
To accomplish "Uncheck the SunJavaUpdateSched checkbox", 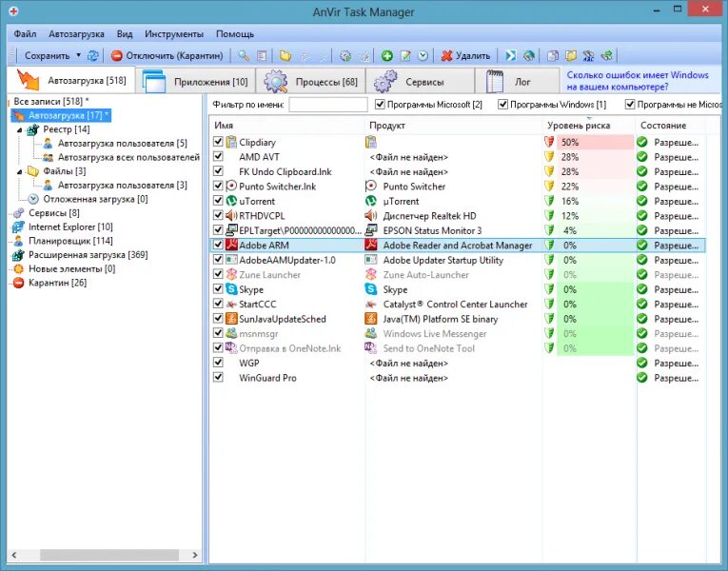I will [x=218, y=318].
